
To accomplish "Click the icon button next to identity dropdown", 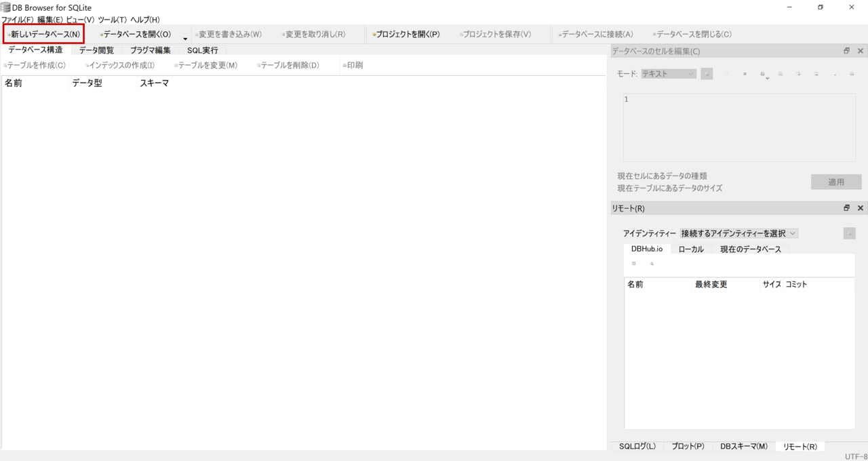I will (x=849, y=233).
